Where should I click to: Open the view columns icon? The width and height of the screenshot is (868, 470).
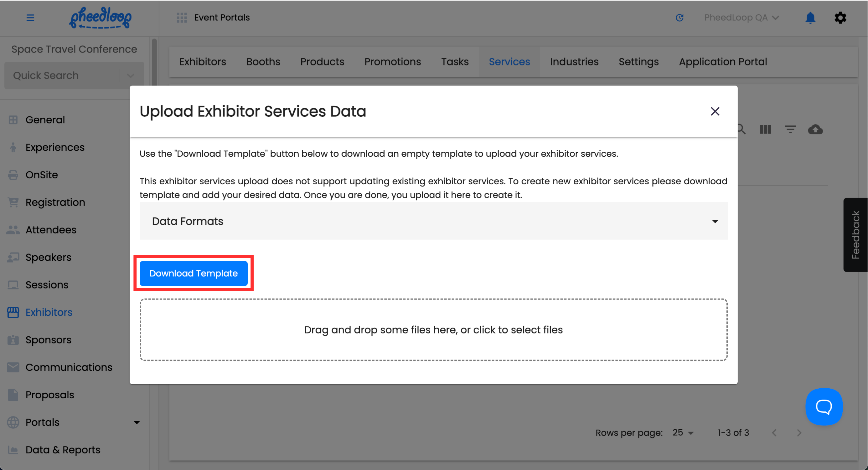pyautogui.click(x=765, y=129)
